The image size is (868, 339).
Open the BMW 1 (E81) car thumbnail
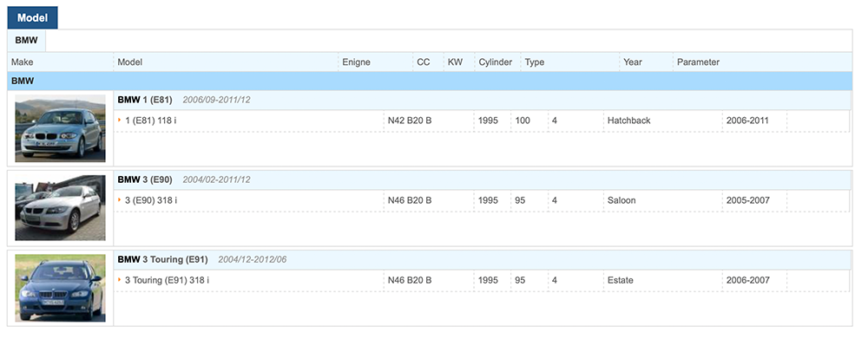click(61, 128)
